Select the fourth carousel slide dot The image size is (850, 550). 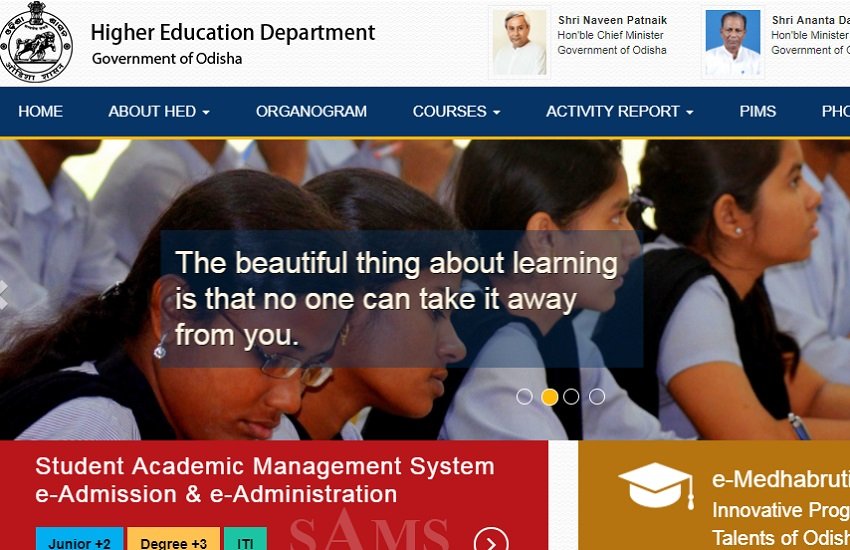597,397
